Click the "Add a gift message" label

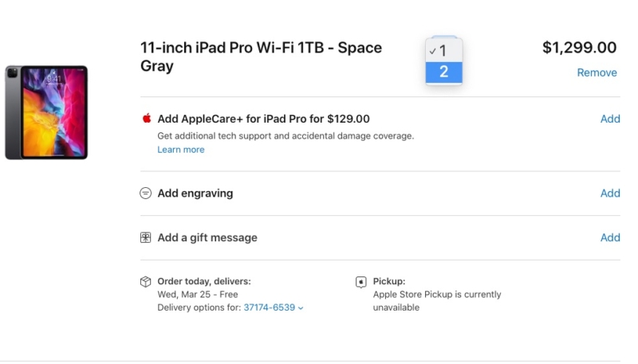(207, 237)
